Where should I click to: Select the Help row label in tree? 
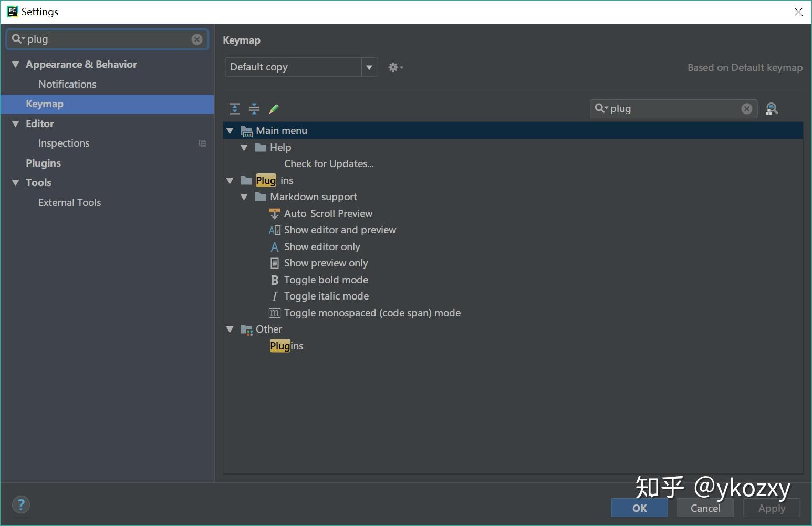tap(280, 148)
